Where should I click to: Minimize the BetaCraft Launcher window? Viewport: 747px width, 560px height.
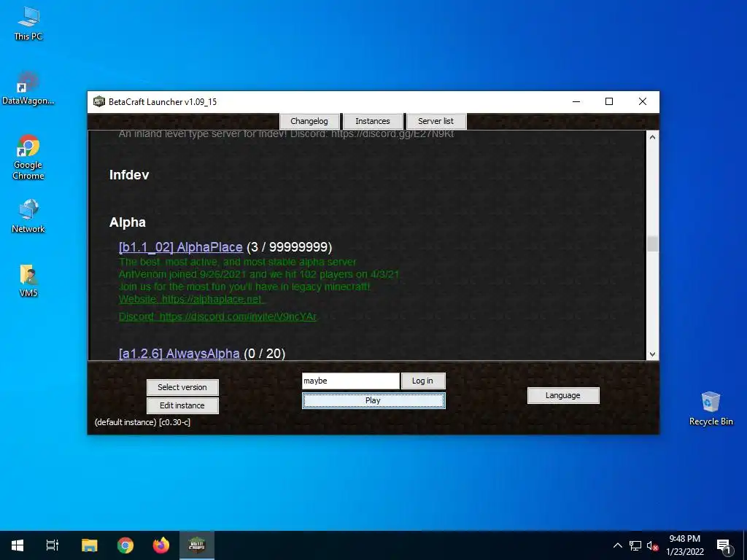click(x=576, y=101)
